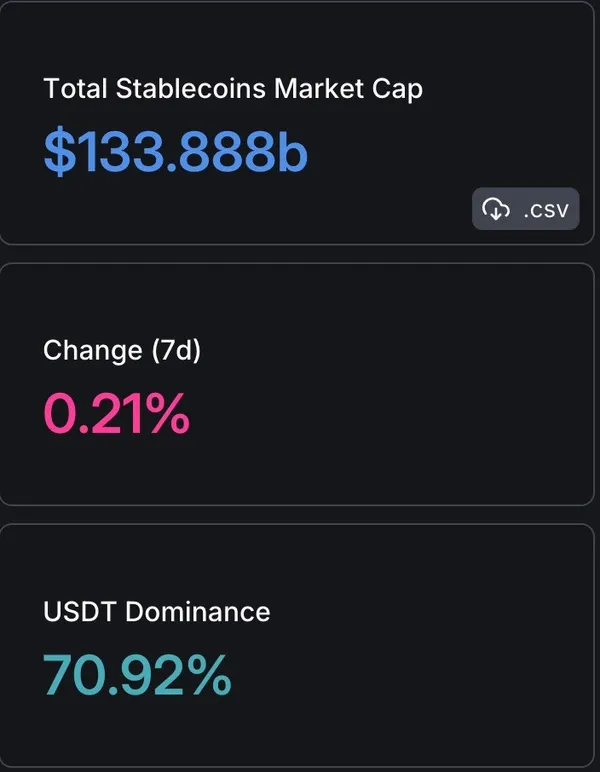600x772 pixels.
Task: Click the word "Stablecoins" in the heading
Action: tap(191, 88)
